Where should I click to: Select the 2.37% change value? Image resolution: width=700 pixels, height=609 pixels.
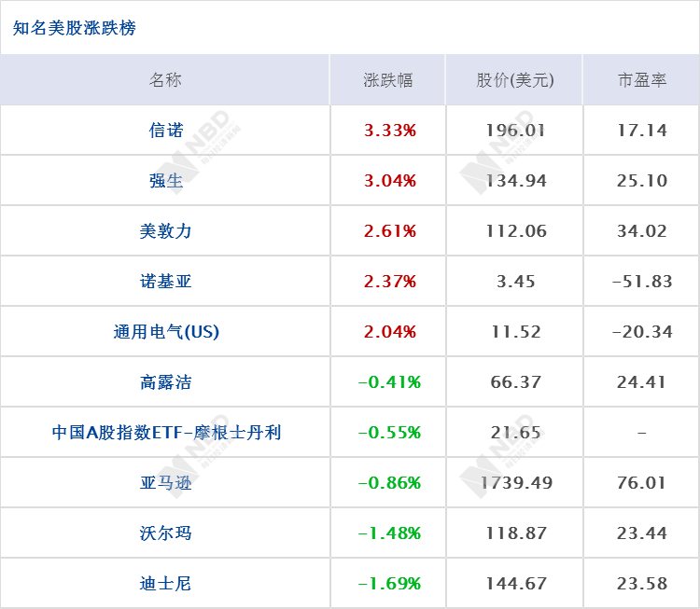coord(390,282)
